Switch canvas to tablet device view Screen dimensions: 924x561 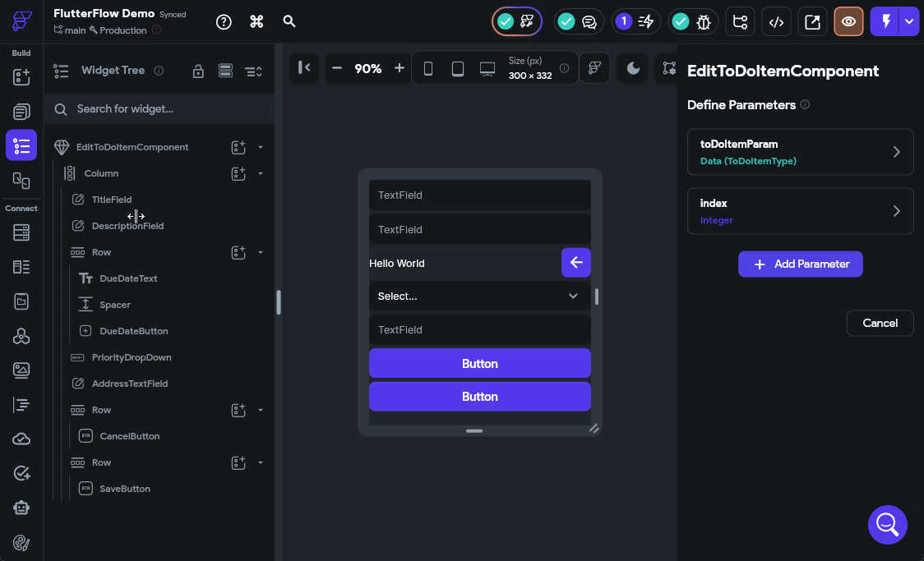[x=458, y=69]
